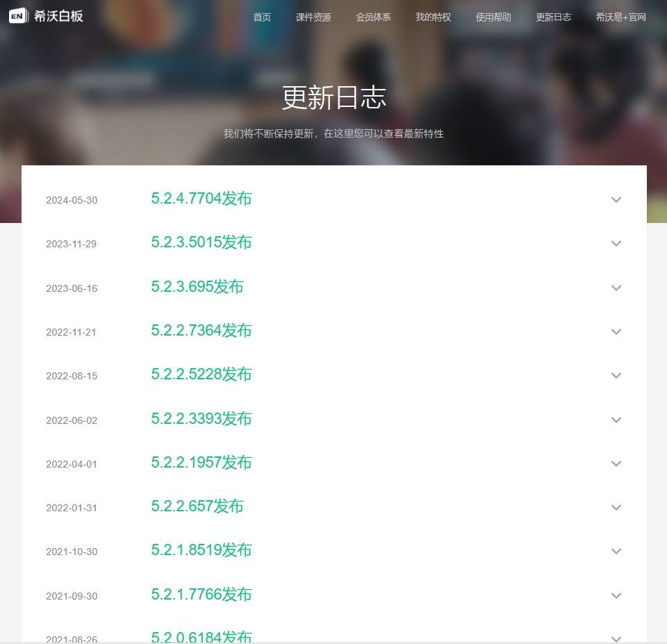Open the 5.2.2.7364发布 release title

[201, 331]
